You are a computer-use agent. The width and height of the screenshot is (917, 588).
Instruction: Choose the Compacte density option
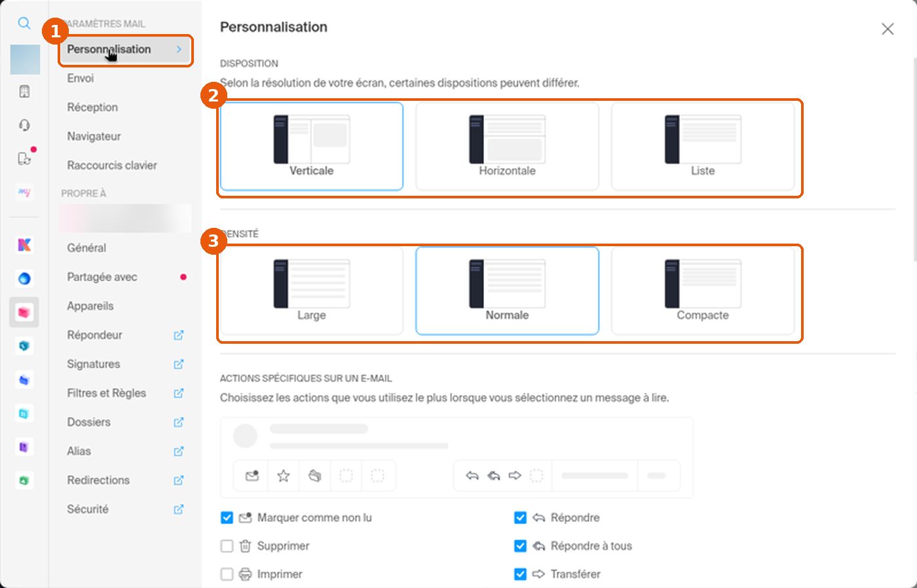[703, 291]
